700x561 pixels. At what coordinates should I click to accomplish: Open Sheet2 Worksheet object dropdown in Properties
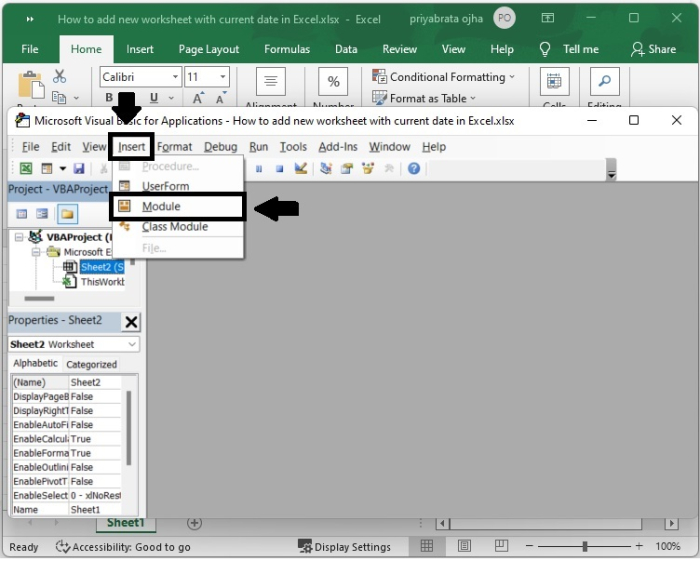(132, 344)
